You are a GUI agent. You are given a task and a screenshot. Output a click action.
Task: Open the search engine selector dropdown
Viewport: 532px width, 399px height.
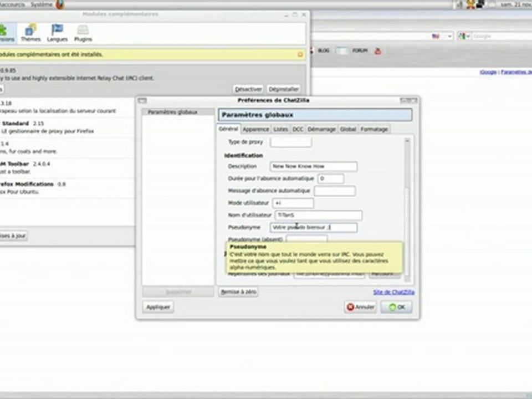(x=463, y=36)
